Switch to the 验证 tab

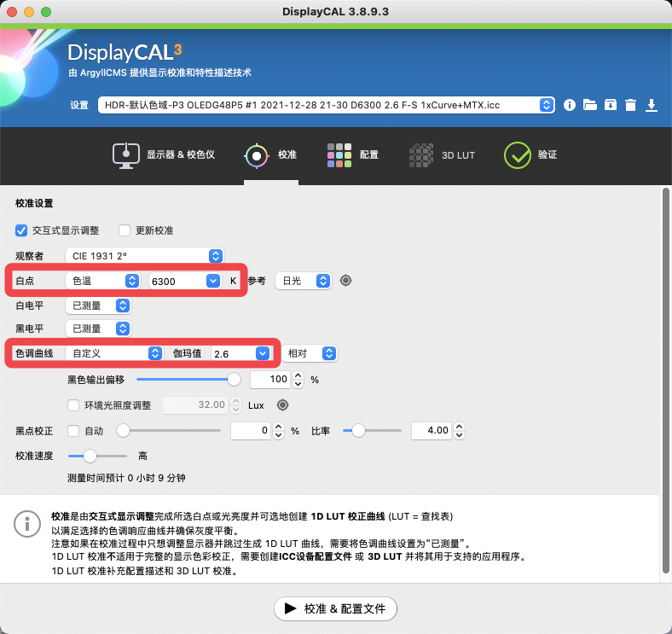pos(530,155)
